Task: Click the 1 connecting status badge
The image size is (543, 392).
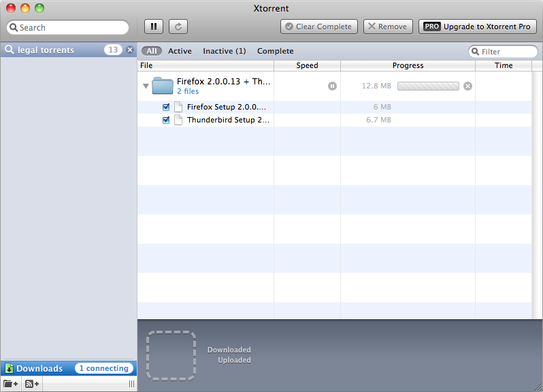Action: click(104, 368)
